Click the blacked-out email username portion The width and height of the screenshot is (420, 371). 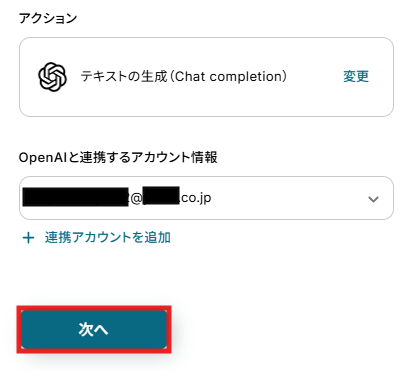pos(75,197)
